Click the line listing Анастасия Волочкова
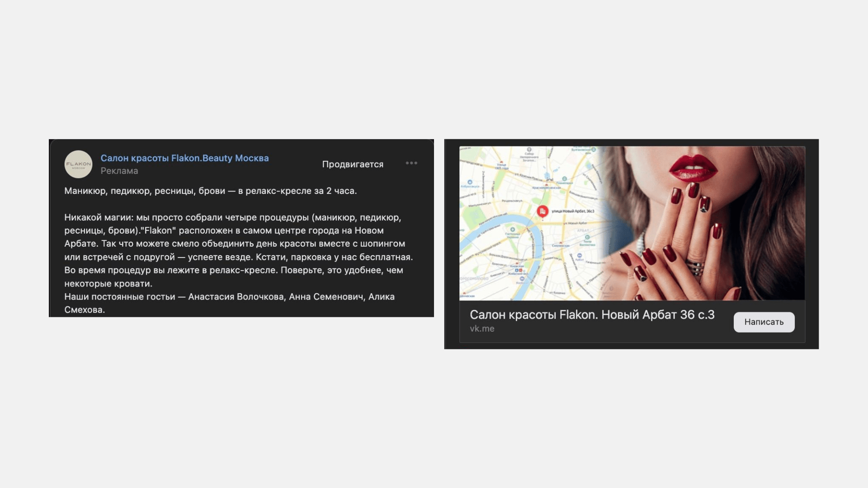This screenshot has height=488, width=868. point(230,297)
